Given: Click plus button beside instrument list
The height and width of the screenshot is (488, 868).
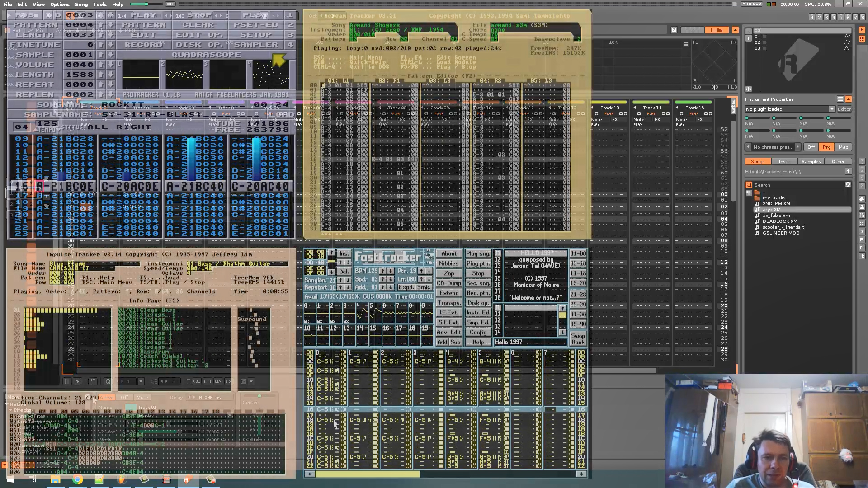Looking at the screenshot, I should click(x=749, y=38).
